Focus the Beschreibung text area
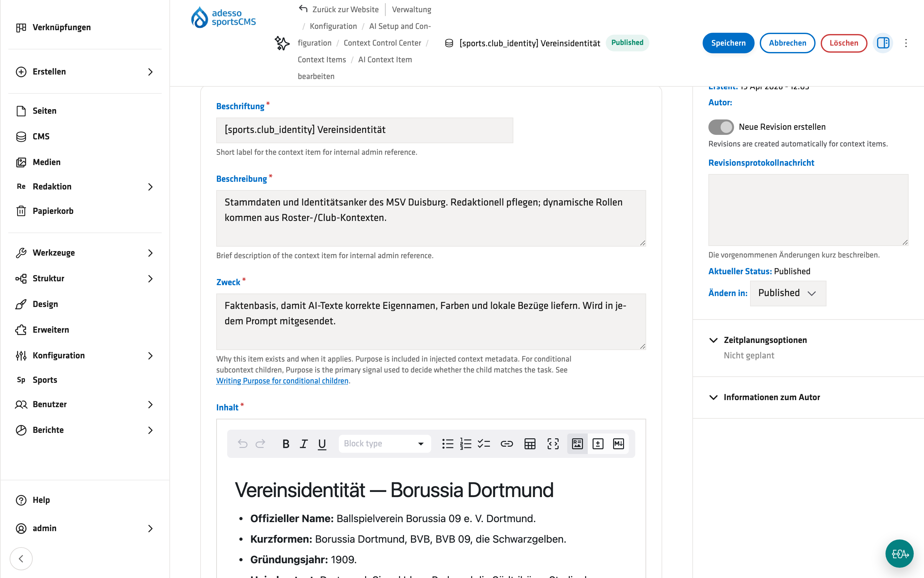Viewport: 924px width, 578px height. click(431, 218)
